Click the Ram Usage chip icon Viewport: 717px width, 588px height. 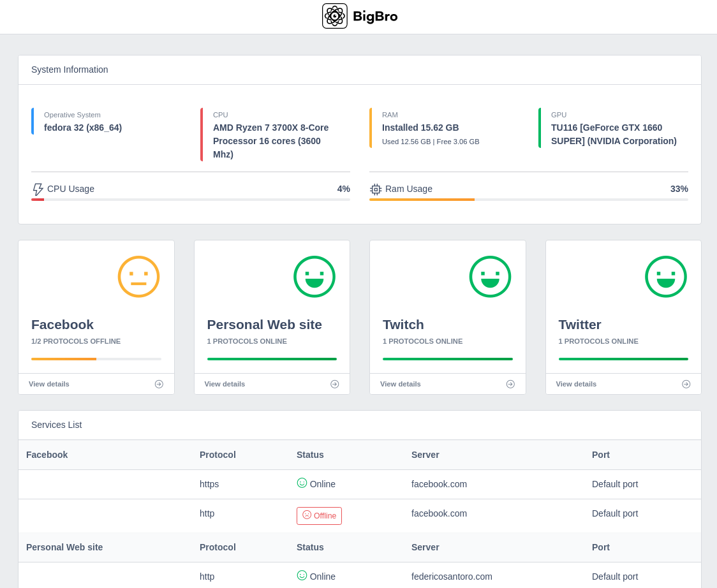pyautogui.click(x=376, y=189)
